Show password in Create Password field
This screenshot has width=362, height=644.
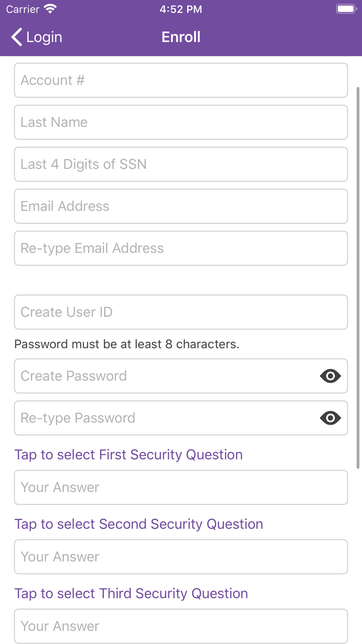coord(330,376)
